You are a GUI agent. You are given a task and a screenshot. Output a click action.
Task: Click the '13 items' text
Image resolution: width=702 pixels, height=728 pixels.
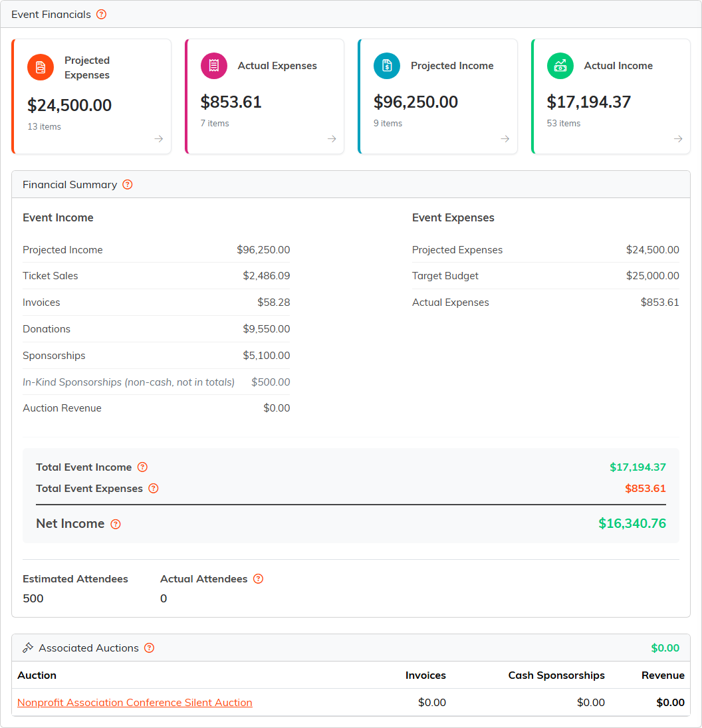coord(44,127)
